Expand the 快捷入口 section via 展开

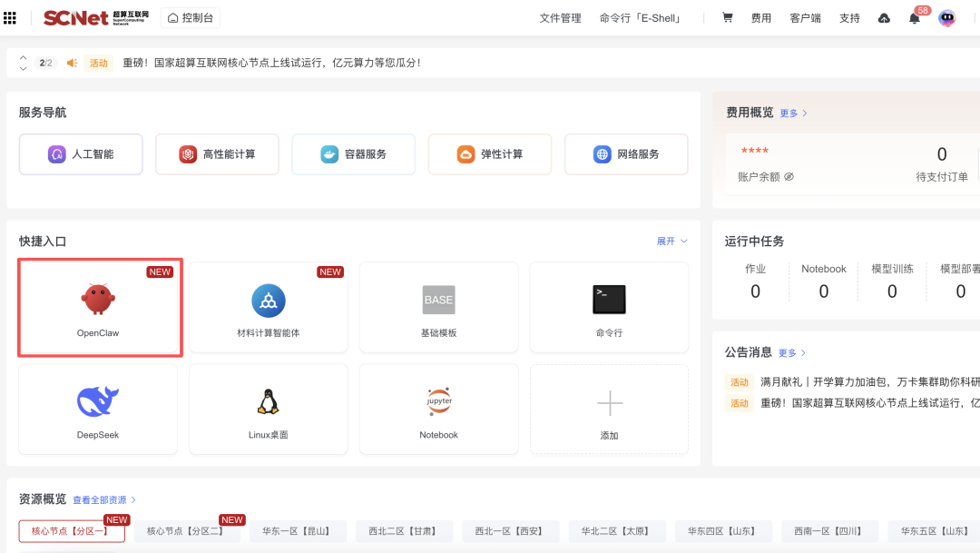pos(667,240)
